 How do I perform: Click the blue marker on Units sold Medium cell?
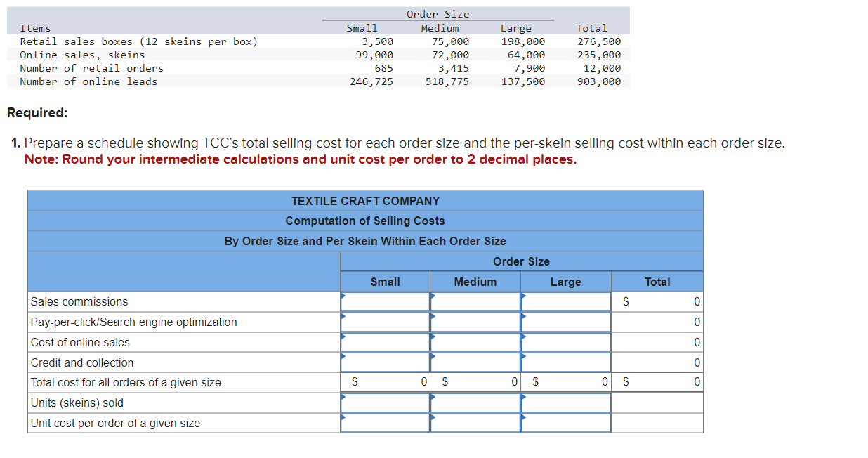click(433, 398)
